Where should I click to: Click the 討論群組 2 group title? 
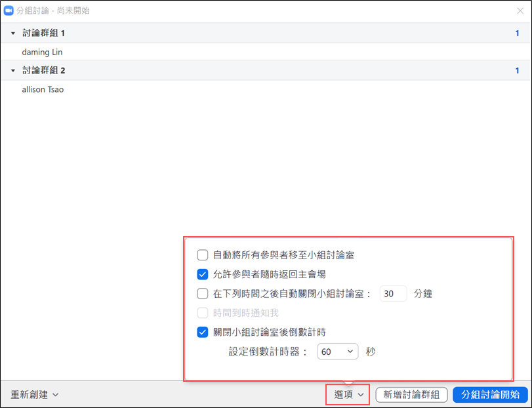click(x=43, y=70)
